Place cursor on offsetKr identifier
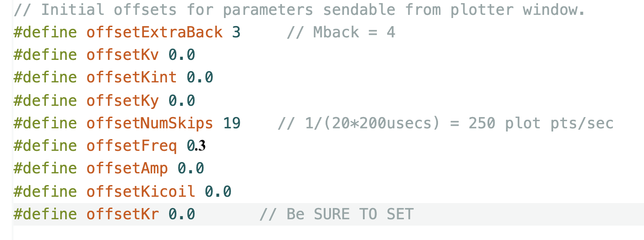Viewport: 644px width, 240px height. coord(122,214)
